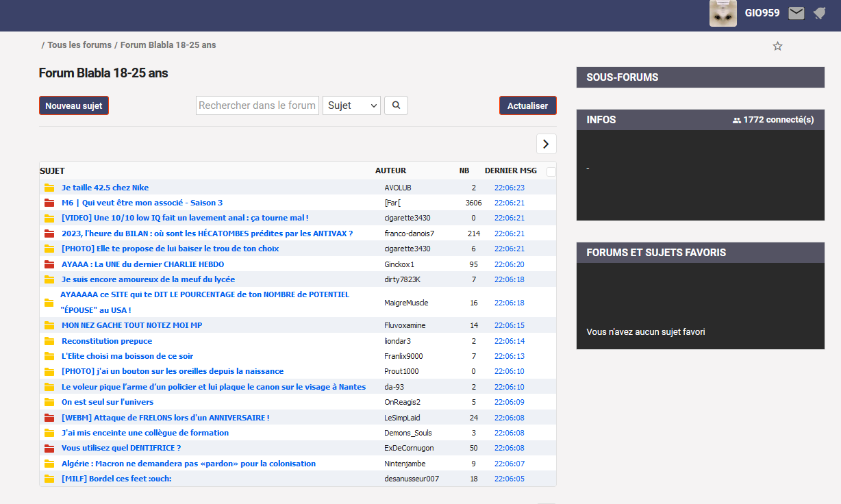Click the Sous-forums panel header
The width and height of the screenshot is (841, 504).
700,77
